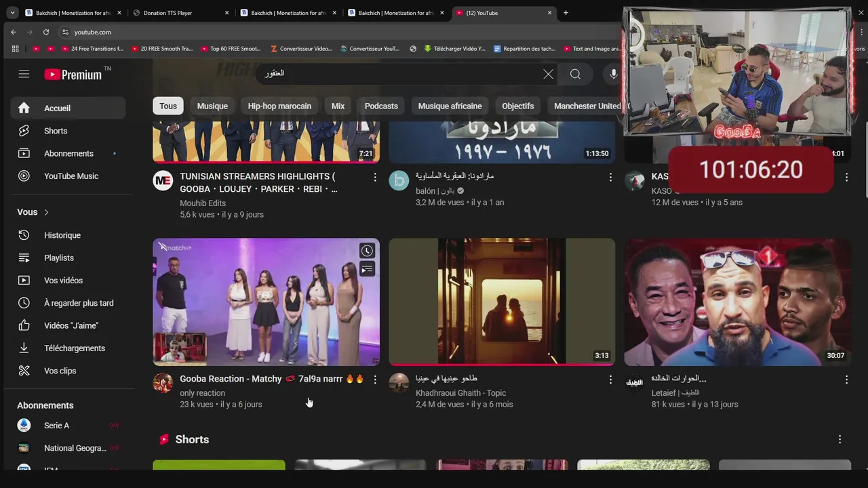Open Vos vidéos in the sidebar
This screenshot has height=488, width=868.
[x=68, y=280]
